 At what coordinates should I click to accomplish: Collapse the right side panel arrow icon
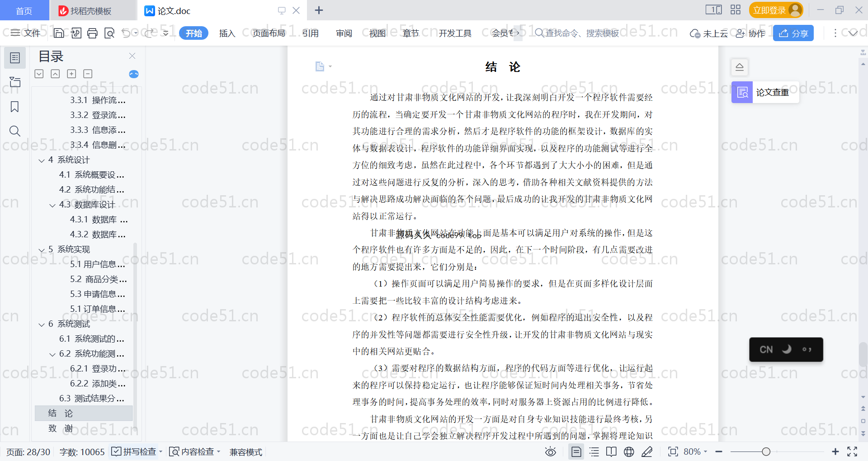[740, 67]
